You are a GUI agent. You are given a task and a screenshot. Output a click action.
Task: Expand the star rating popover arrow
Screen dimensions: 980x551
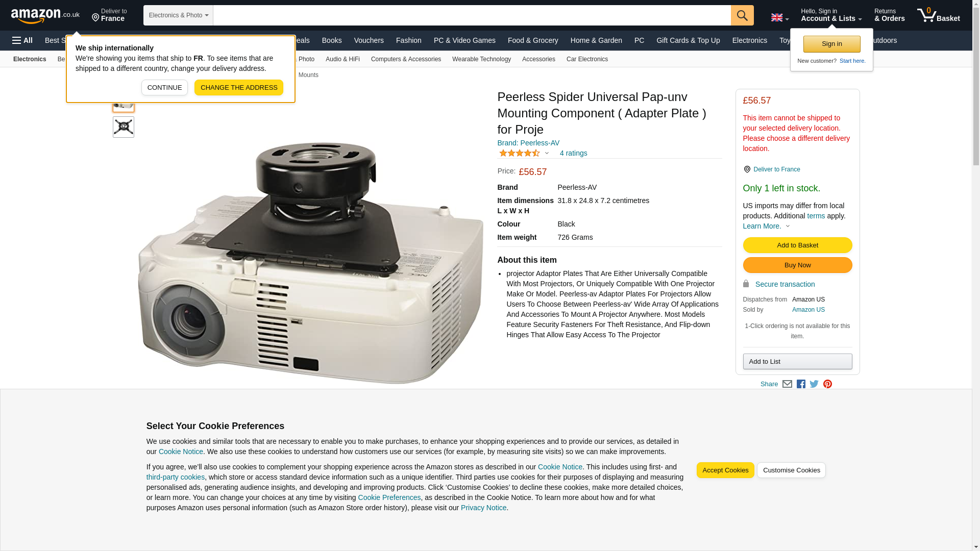pyautogui.click(x=547, y=153)
